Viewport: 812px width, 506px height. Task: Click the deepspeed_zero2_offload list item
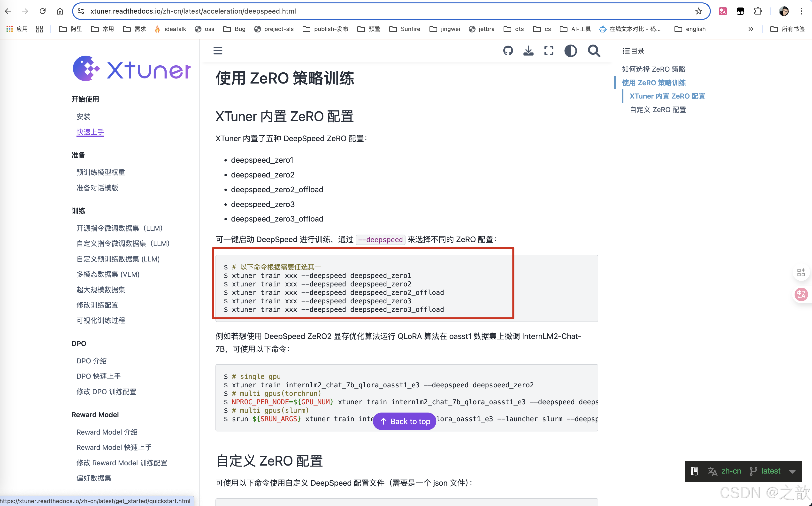277,189
